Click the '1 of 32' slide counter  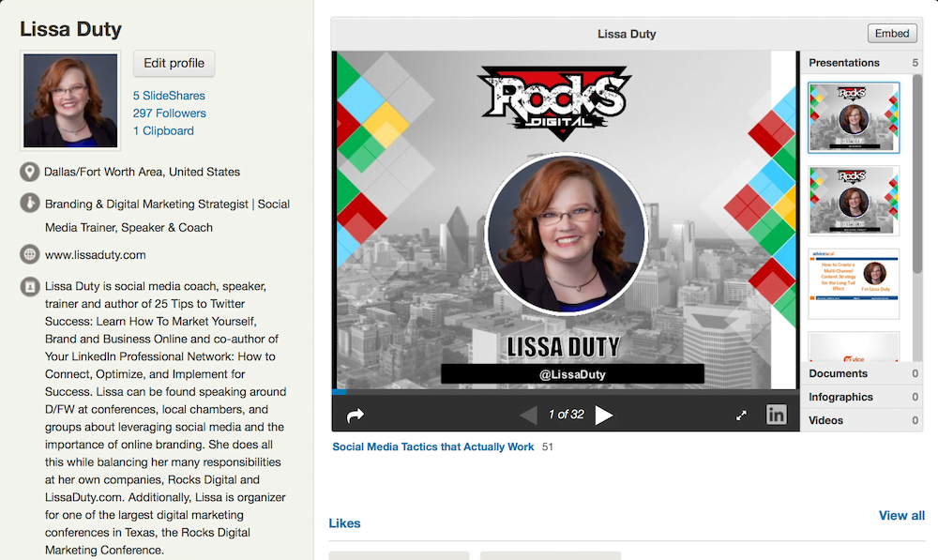click(x=566, y=415)
